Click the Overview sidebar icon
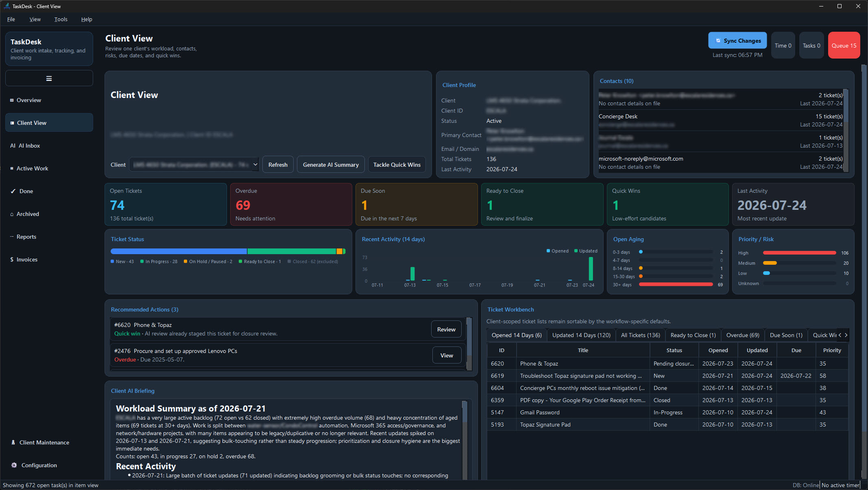Viewport: 868px width, 490px height. [12, 100]
